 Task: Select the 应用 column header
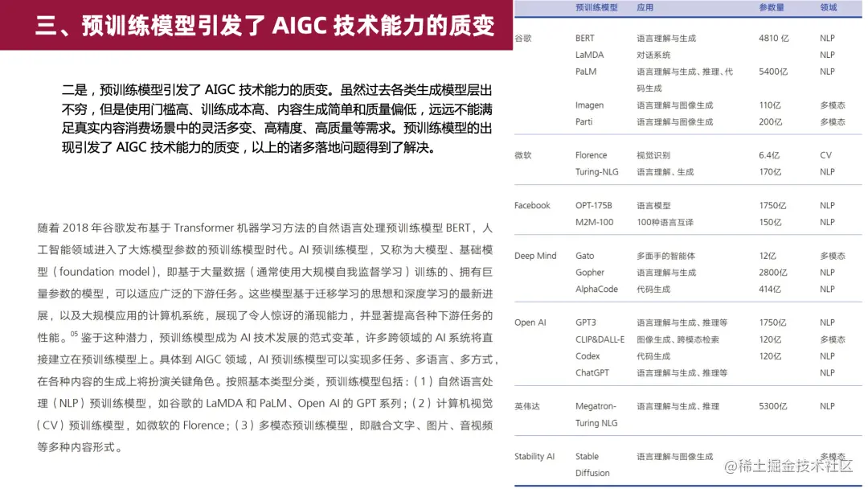click(645, 8)
